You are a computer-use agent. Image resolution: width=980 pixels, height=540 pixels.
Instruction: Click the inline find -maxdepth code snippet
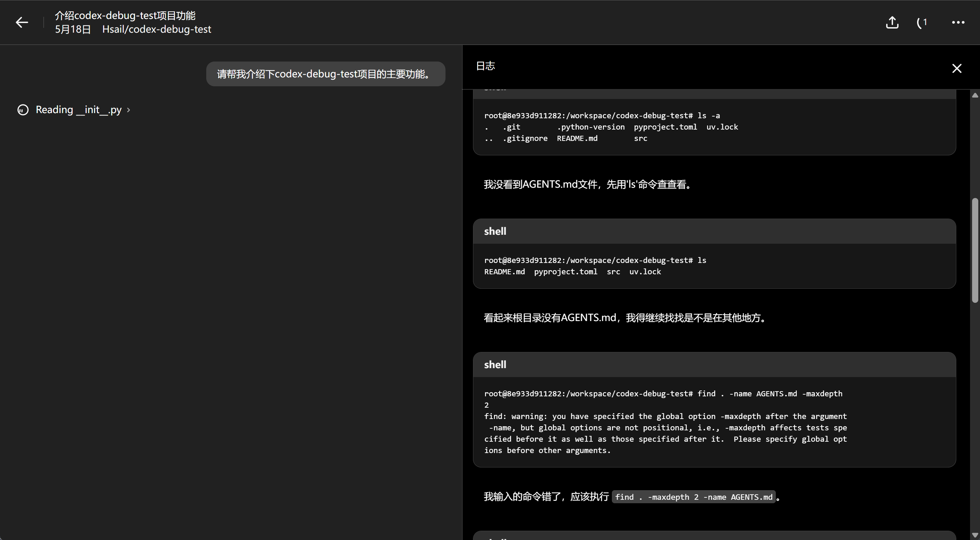pyautogui.click(x=693, y=497)
